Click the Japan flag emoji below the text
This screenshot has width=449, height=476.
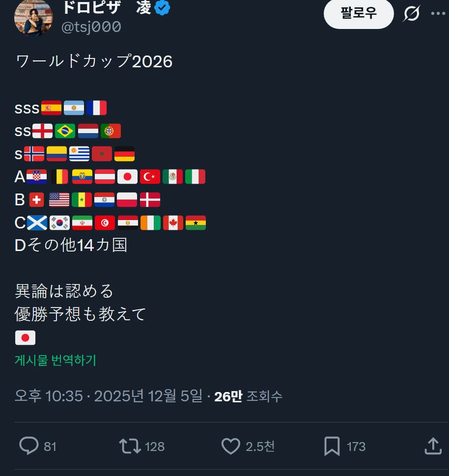25,337
